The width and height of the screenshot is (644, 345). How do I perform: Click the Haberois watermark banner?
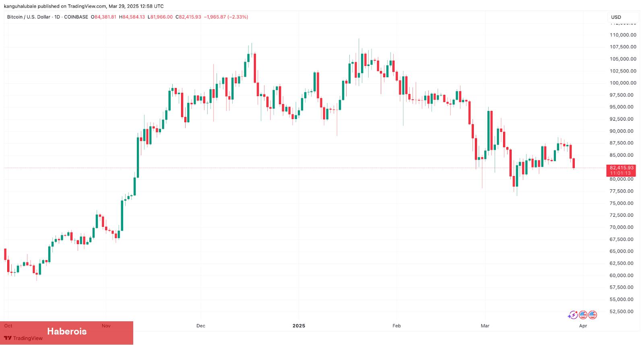[67, 331]
